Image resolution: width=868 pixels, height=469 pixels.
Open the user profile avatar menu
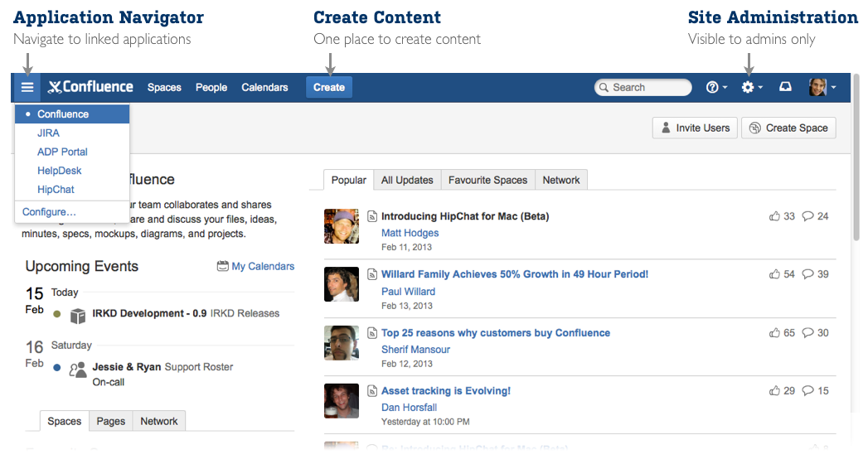(822, 87)
